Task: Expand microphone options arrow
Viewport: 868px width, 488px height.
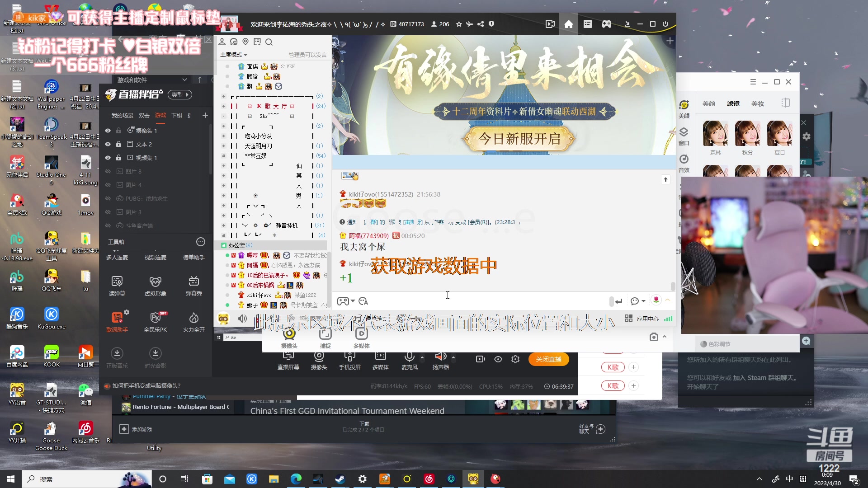Action: 422,357
